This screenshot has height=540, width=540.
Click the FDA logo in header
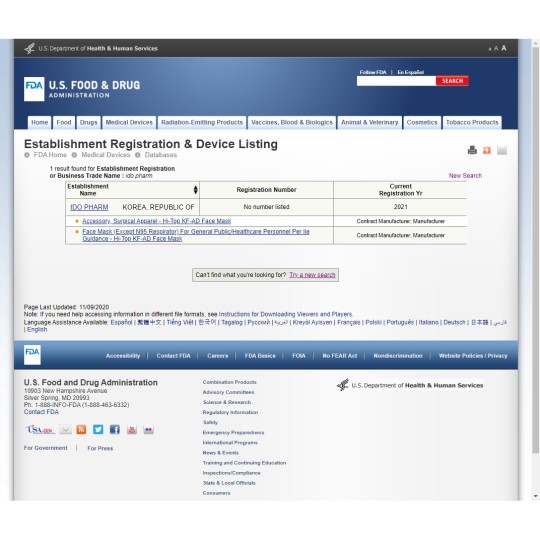click(34, 89)
